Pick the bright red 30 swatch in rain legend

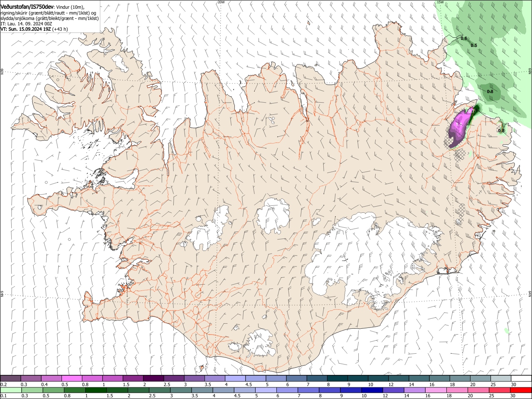pyautogui.click(x=521, y=390)
